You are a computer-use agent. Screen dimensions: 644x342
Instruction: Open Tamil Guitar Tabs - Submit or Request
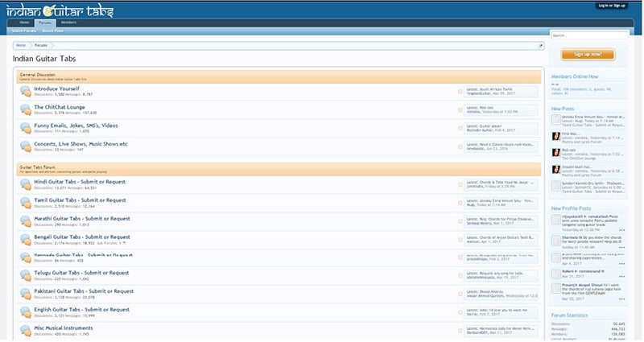click(x=80, y=200)
